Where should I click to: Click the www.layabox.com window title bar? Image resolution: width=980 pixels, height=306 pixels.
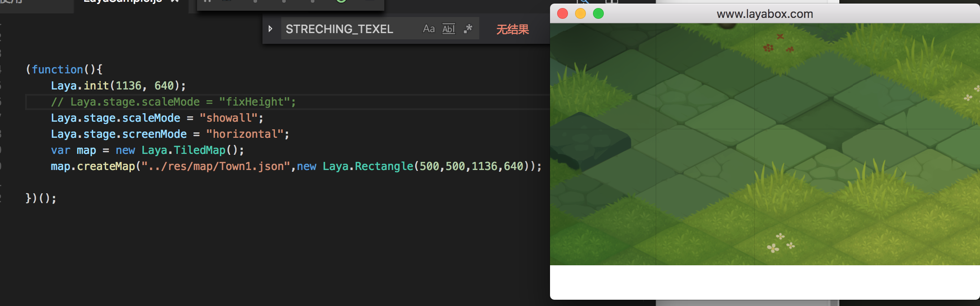(765, 14)
